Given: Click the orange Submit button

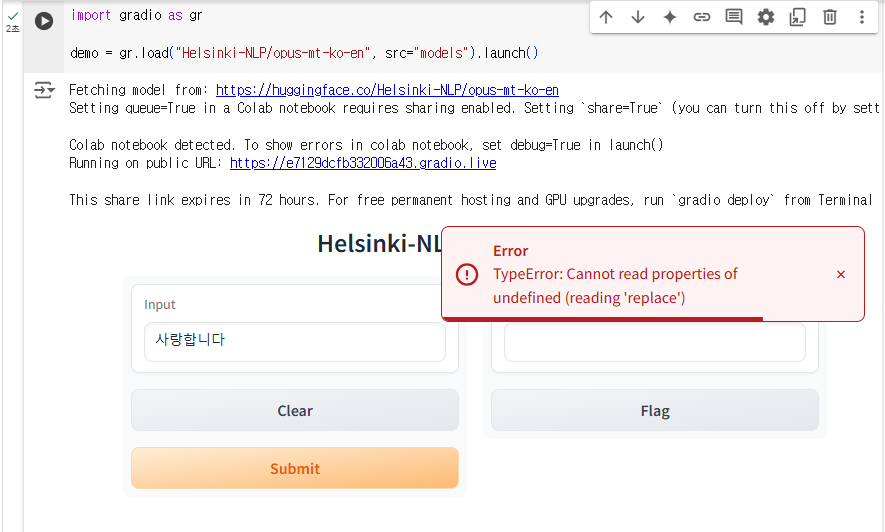Looking at the screenshot, I should (295, 468).
